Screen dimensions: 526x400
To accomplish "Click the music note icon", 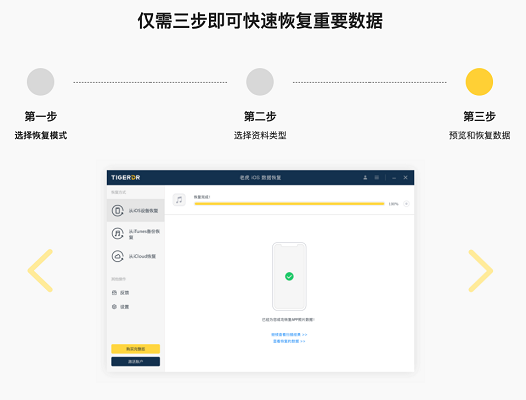I will coord(179,200).
